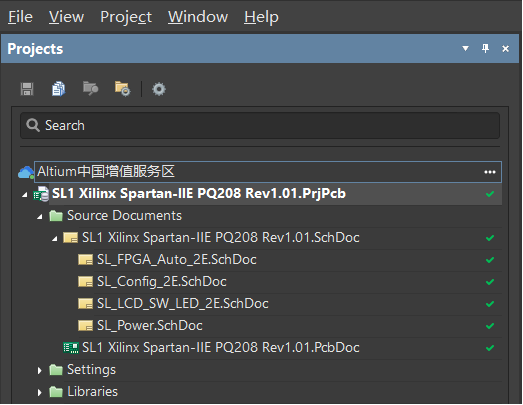
Task: Select SL_LCD_SW_LED_2E.SchDoc
Action: 183,304
